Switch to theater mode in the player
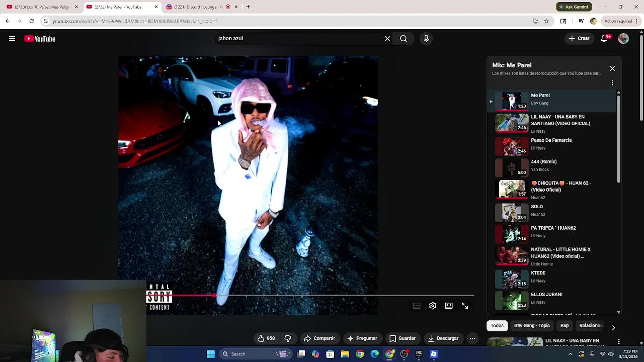The width and height of the screenshot is (644, 362). pos(449,306)
